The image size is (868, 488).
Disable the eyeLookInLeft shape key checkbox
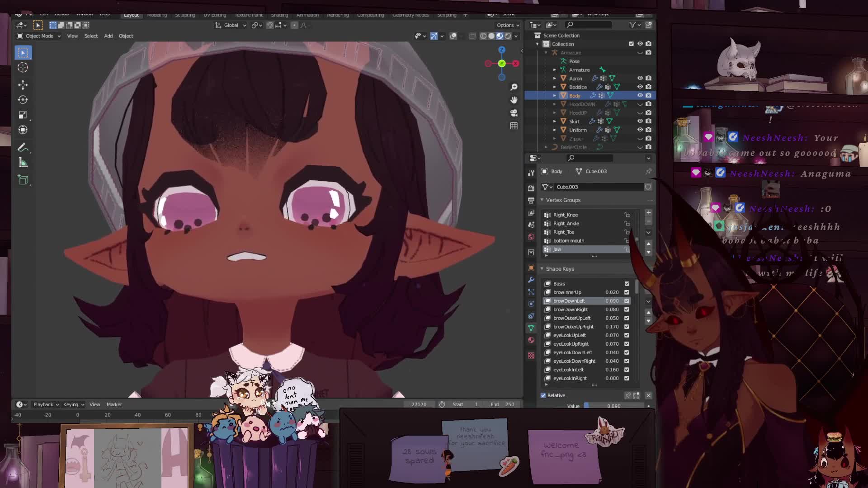pos(627,370)
